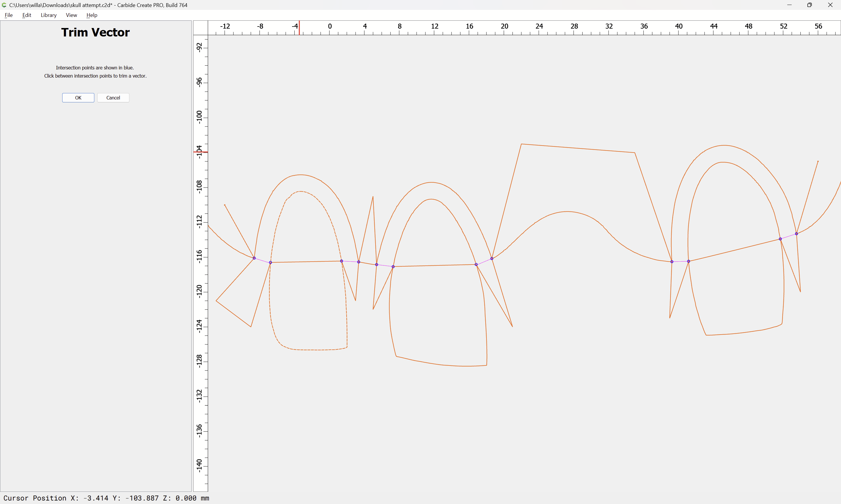Click OK to confirm the trim
Screen dimensions: 841x504
click(x=78, y=98)
